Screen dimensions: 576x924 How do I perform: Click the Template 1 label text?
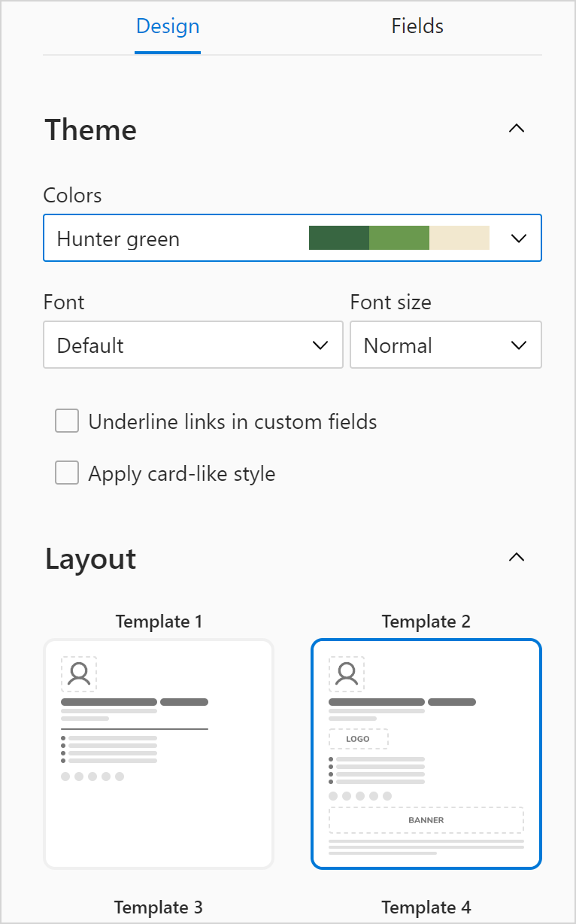pos(159,622)
